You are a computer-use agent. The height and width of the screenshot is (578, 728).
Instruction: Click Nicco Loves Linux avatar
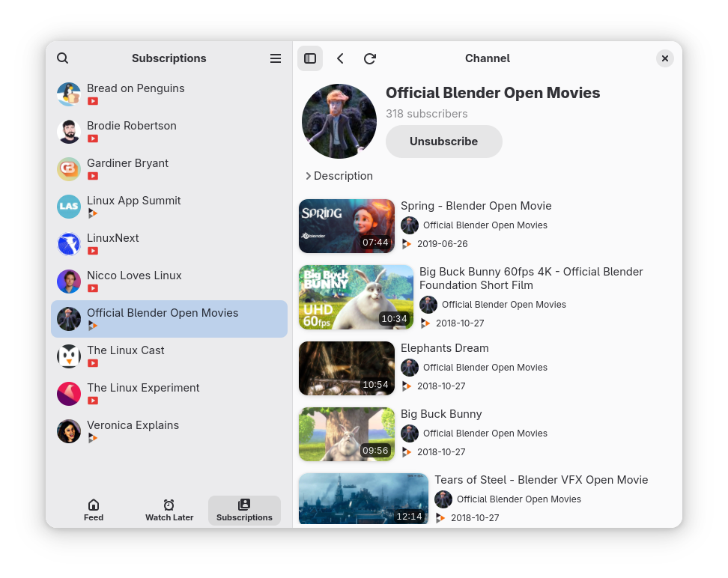pyautogui.click(x=69, y=282)
